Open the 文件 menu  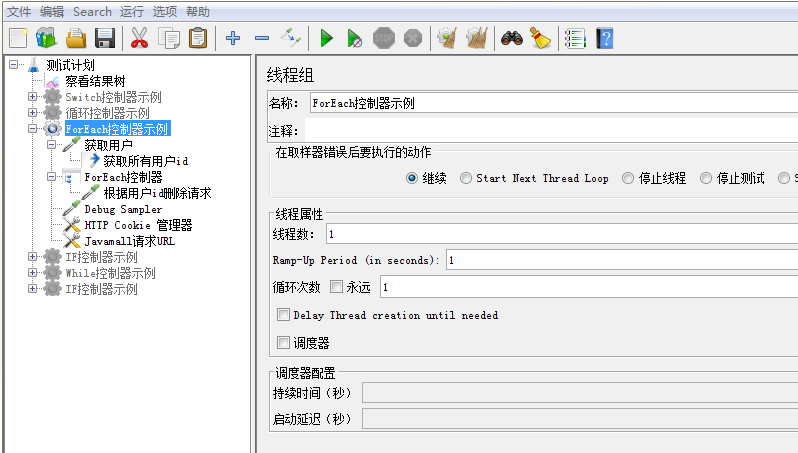[x=19, y=11]
